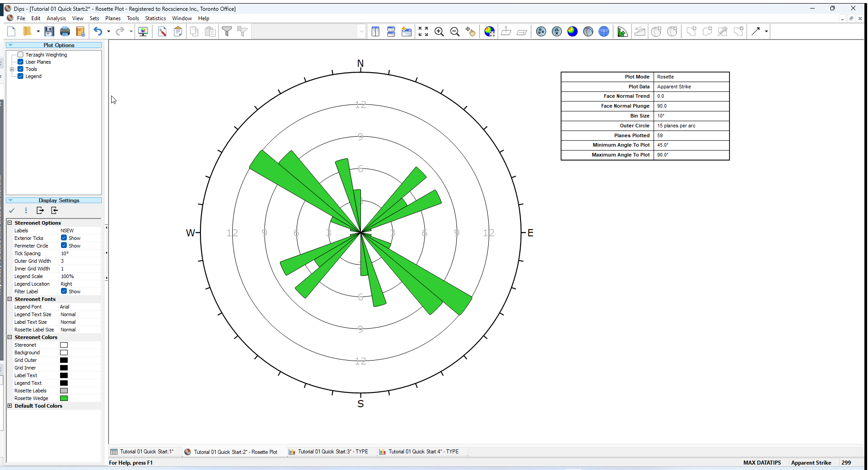This screenshot has width=868, height=470.
Task: Click the apply checkmark in Display Settings
Action: (12, 210)
